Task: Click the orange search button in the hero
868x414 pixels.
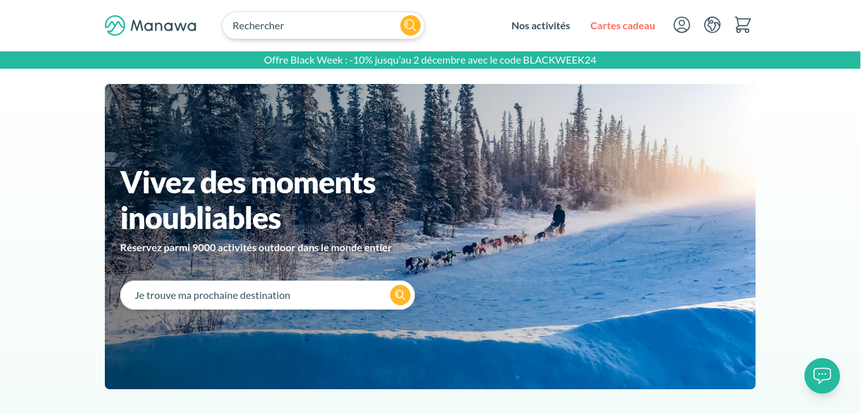Action: tap(400, 295)
